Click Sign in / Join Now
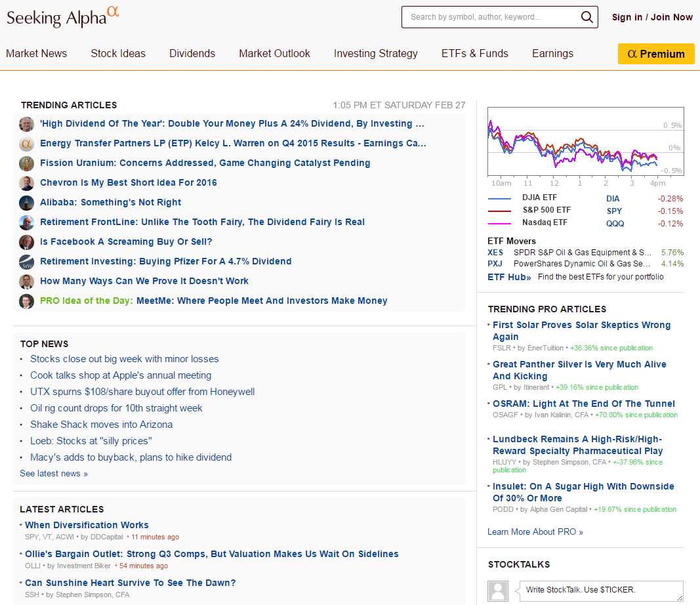This screenshot has height=605, width=700. click(652, 17)
